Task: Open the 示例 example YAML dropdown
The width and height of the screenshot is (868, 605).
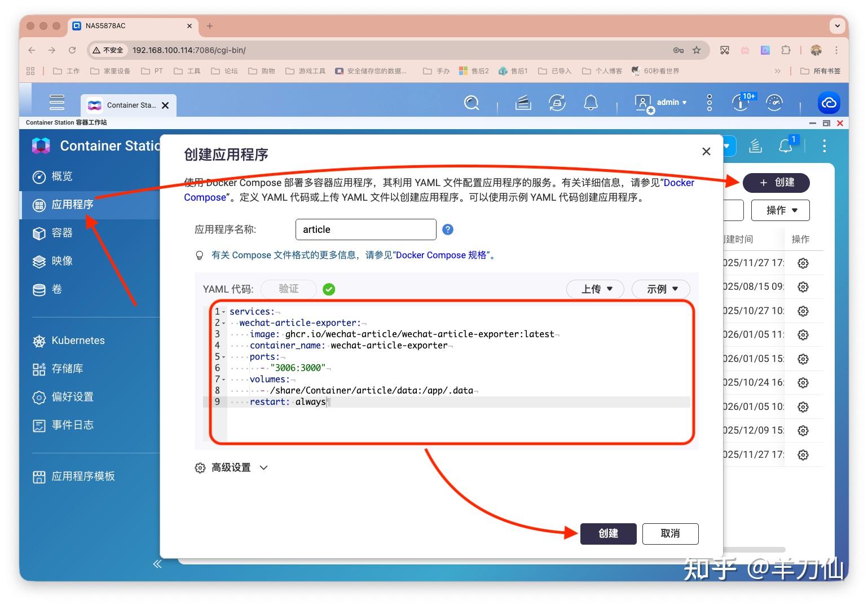Action: 660,289
